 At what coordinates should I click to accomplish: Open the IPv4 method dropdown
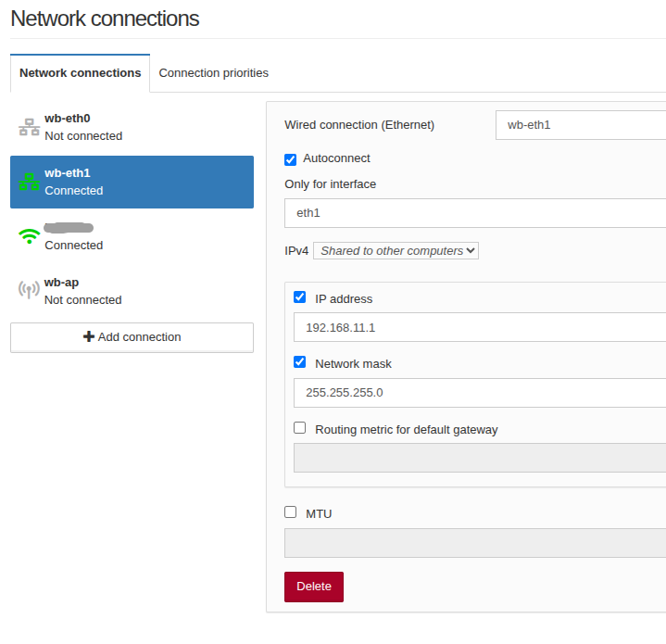pyautogui.click(x=396, y=251)
